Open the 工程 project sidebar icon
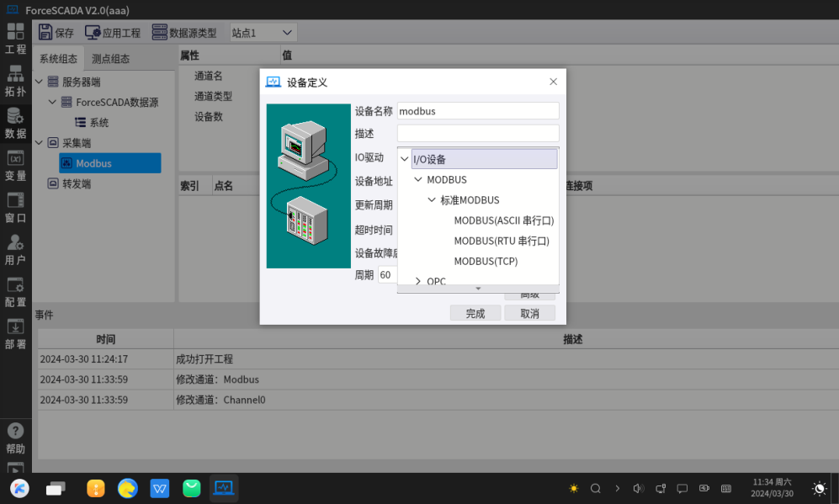Screen dimensions: 839x504 15,38
